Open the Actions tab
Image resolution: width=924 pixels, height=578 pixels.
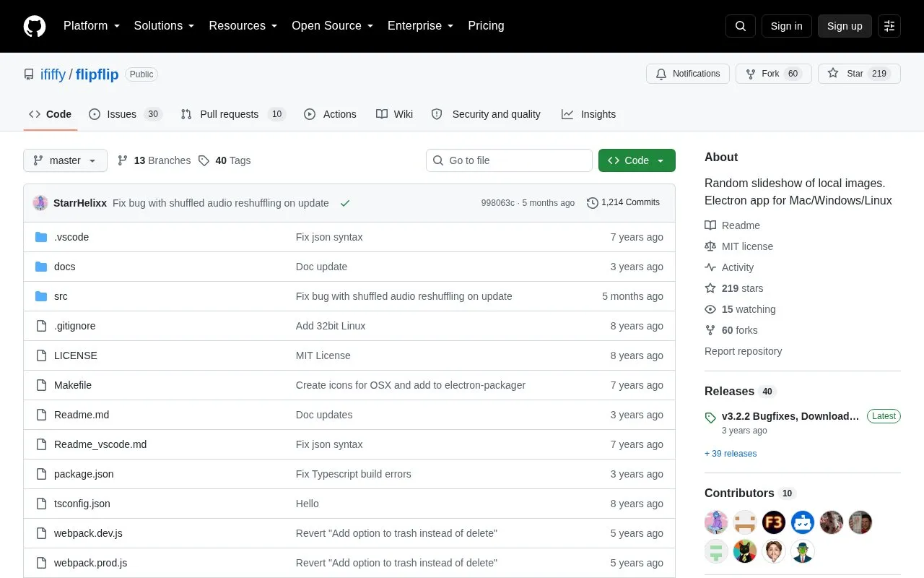(330, 114)
